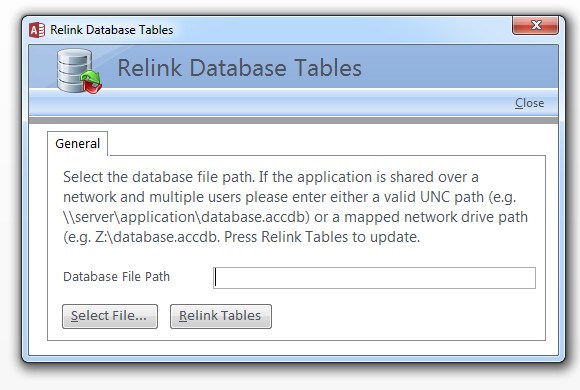Click the window title text Relink Database Tables
The height and width of the screenshot is (390, 580).
[x=111, y=30]
